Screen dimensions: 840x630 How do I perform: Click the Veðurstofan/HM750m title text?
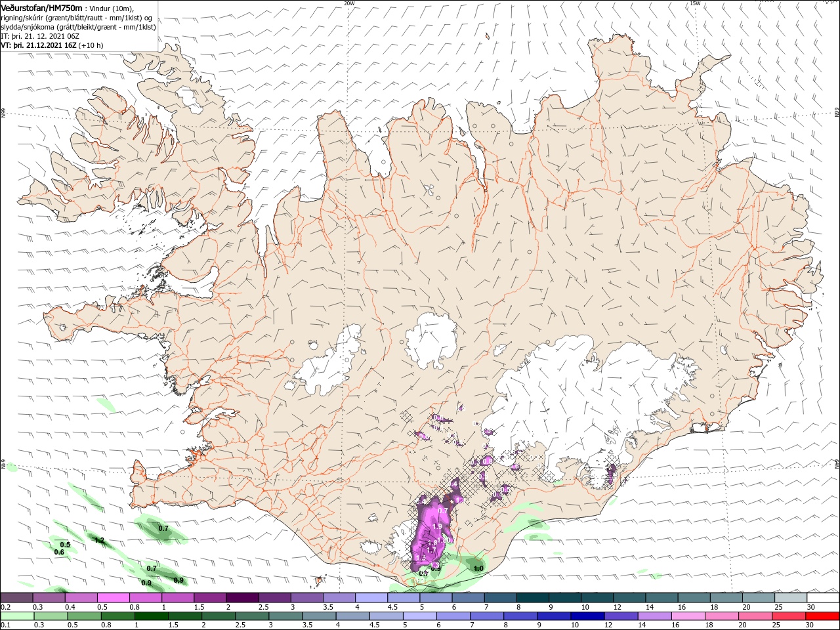pyautogui.click(x=42, y=7)
